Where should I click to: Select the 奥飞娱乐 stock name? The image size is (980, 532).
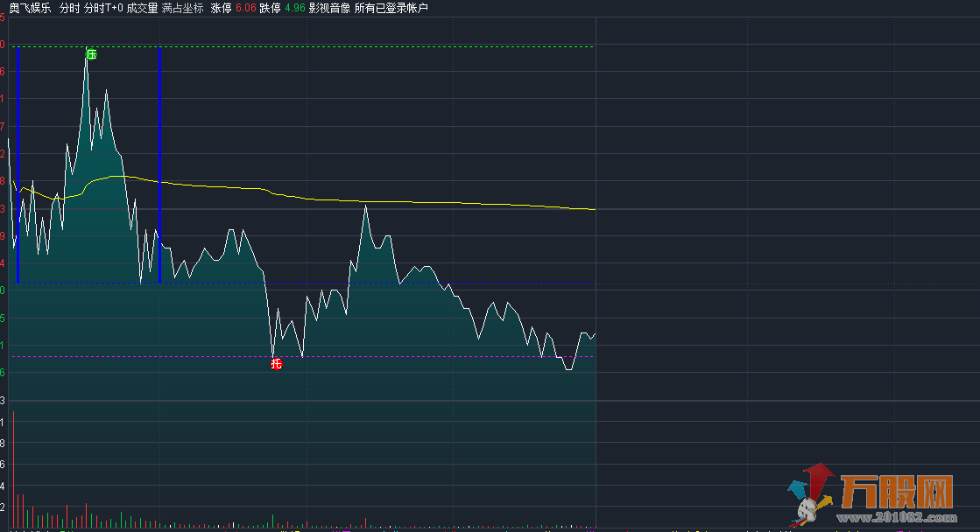pyautogui.click(x=30, y=8)
